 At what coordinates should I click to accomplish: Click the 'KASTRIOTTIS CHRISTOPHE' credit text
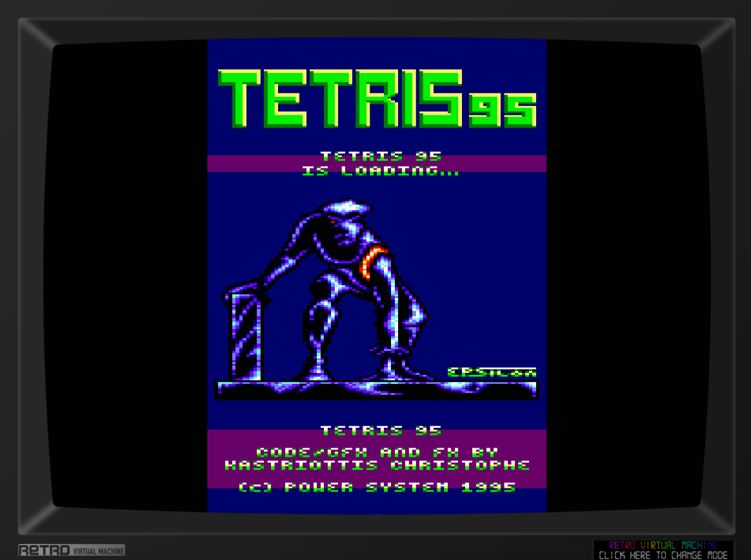377,465
